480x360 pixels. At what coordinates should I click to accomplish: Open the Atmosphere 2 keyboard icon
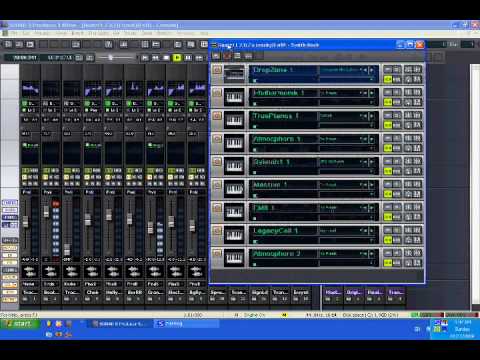[x=234, y=258]
